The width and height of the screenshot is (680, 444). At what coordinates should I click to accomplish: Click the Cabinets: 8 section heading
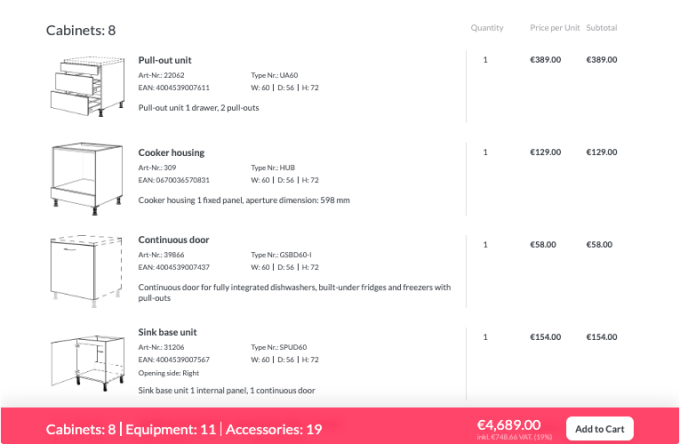81,30
